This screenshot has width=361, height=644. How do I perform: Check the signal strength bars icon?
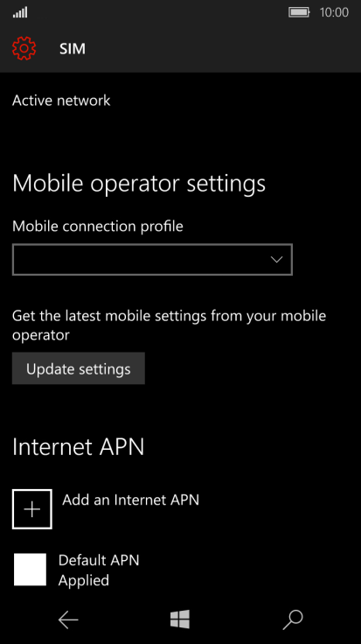[x=20, y=13]
